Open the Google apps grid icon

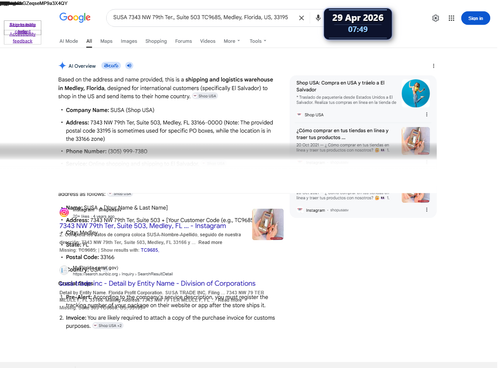coord(451,18)
